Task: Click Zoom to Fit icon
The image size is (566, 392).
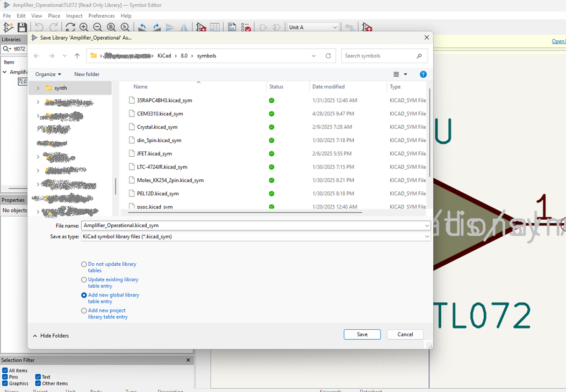Action: (x=111, y=27)
